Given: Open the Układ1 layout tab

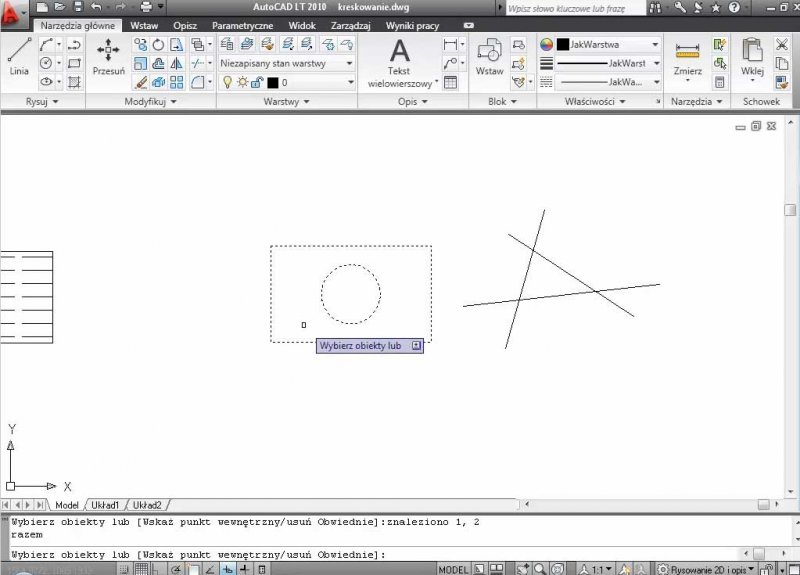Looking at the screenshot, I should [x=105, y=505].
